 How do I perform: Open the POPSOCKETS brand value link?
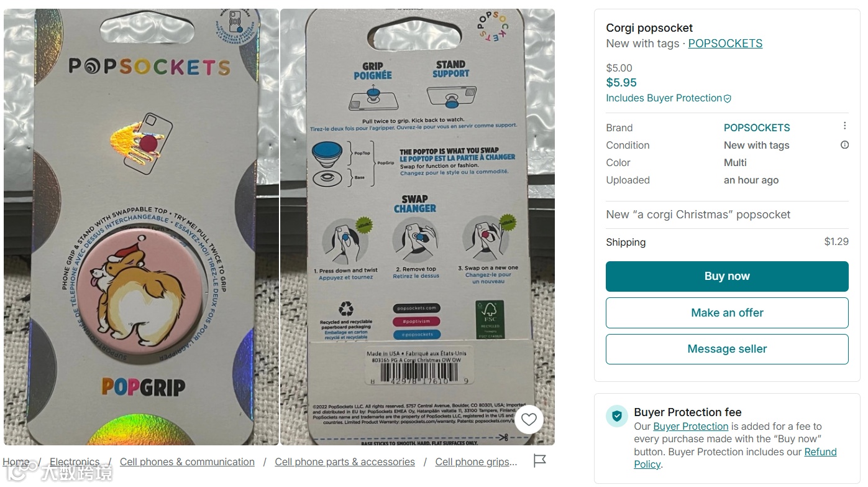pyautogui.click(x=757, y=128)
